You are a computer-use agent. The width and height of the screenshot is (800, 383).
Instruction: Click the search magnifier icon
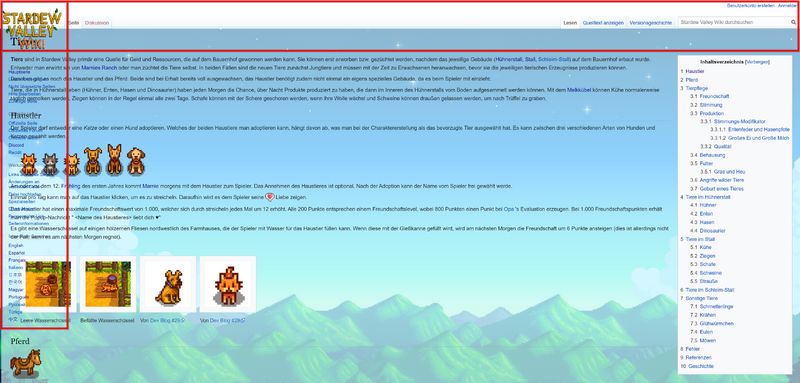[x=793, y=22]
